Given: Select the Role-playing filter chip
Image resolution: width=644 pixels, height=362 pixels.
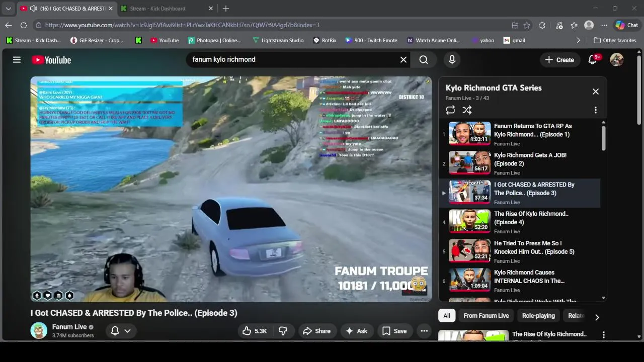Looking at the screenshot, I should (x=538, y=316).
